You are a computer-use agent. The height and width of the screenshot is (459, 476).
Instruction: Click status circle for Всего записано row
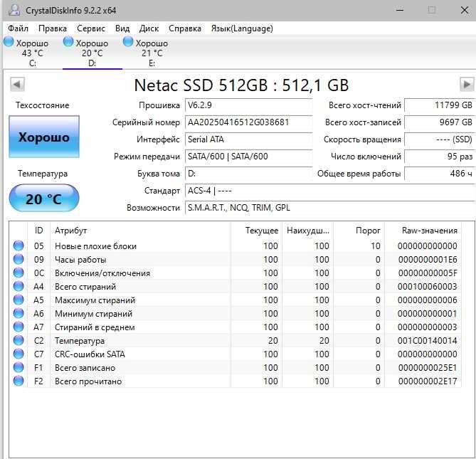(18, 367)
